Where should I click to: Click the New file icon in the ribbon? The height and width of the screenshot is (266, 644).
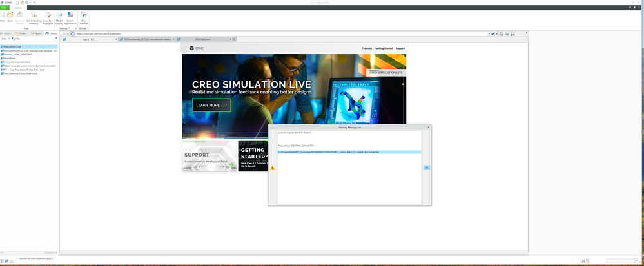(3, 15)
